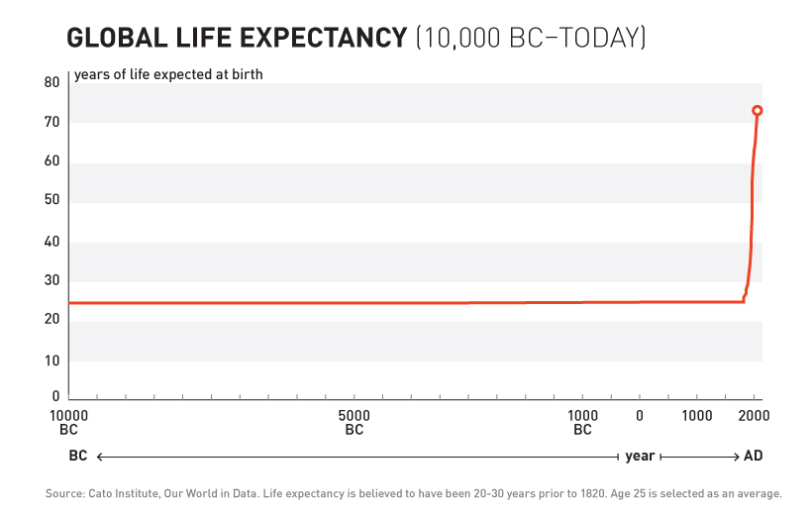Select the "5000 BC" x-axis label
This screenshot has width=812, height=514.
click(355, 422)
